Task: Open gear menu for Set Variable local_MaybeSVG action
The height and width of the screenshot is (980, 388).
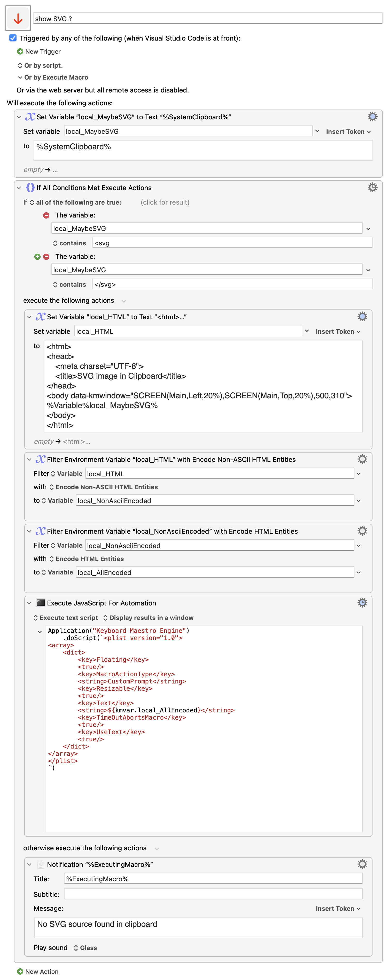Action: [372, 117]
